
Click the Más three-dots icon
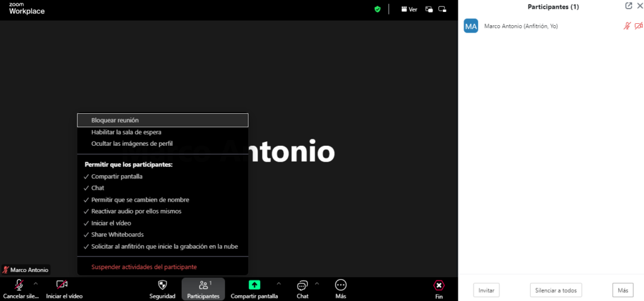[341, 285]
